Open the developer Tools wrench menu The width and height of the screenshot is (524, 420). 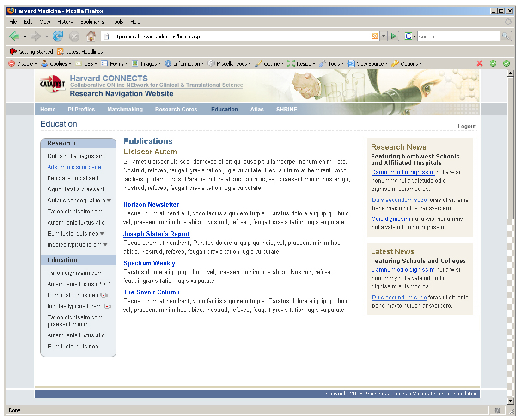tap(331, 63)
